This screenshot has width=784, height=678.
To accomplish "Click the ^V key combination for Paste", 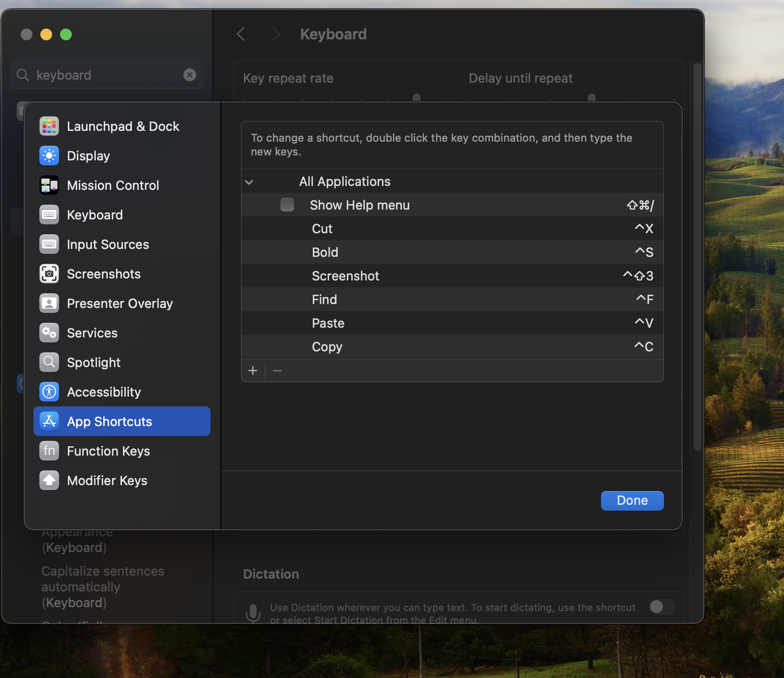I will coord(644,323).
